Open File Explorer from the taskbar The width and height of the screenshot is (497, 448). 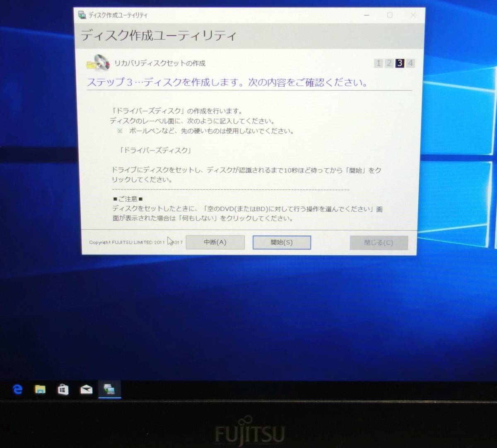pyautogui.click(x=40, y=390)
